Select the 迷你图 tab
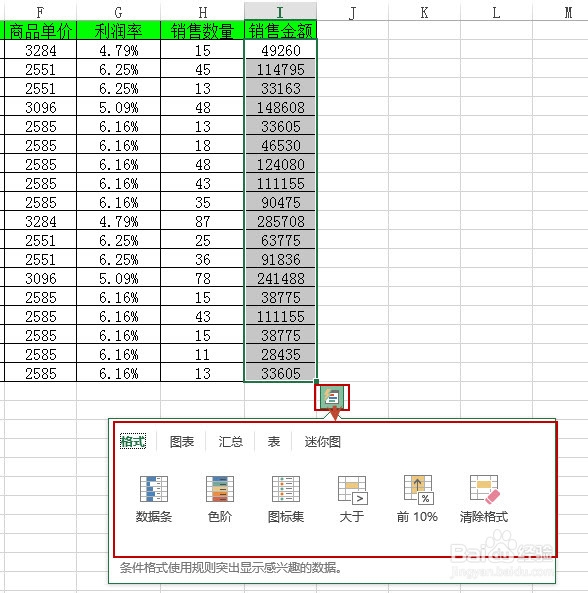Viewport: 588px width, 593px height. [323, 441]
